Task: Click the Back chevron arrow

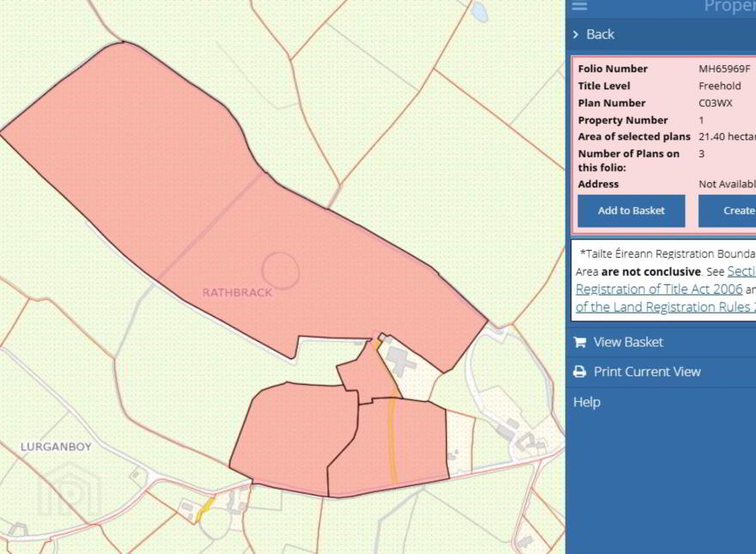Action: [576, 34]
